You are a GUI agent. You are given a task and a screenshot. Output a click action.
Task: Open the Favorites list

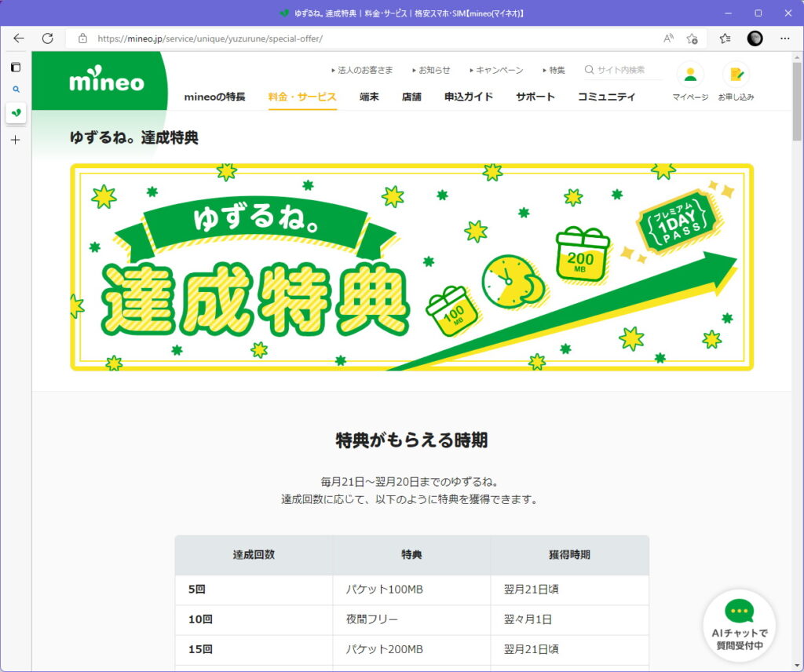click(x=725, y=38)
